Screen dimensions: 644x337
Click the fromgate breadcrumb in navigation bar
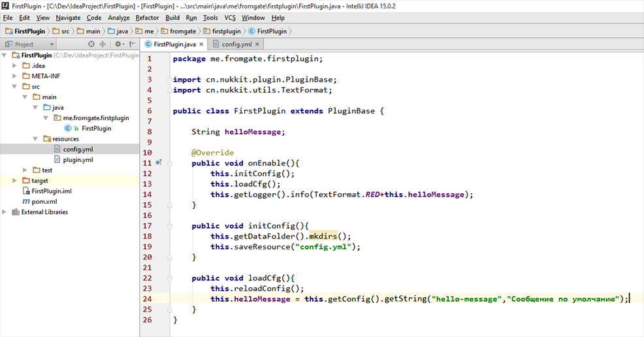(179, 31)
